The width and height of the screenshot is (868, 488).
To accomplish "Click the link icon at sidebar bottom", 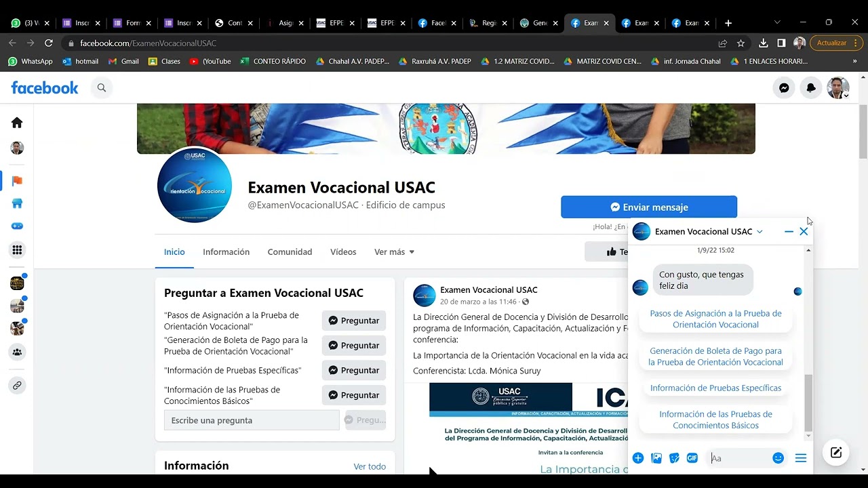I will (17, 385).
